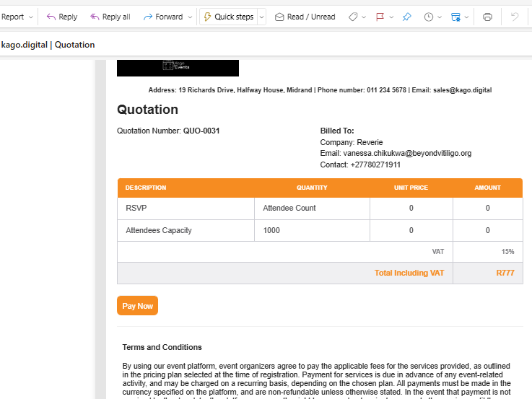The image size is (532, 399).
Task: Click the Reply arrow icon
Action: tap(51, 17)
